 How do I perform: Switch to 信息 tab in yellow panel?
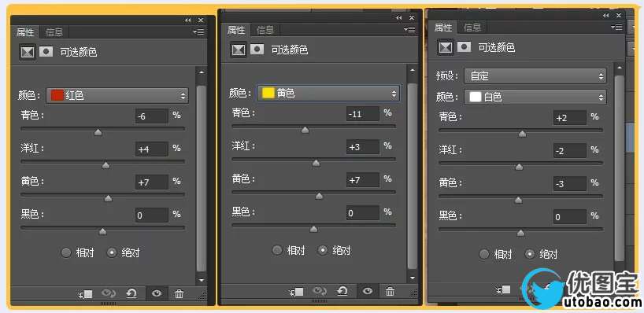click(265, 30)
